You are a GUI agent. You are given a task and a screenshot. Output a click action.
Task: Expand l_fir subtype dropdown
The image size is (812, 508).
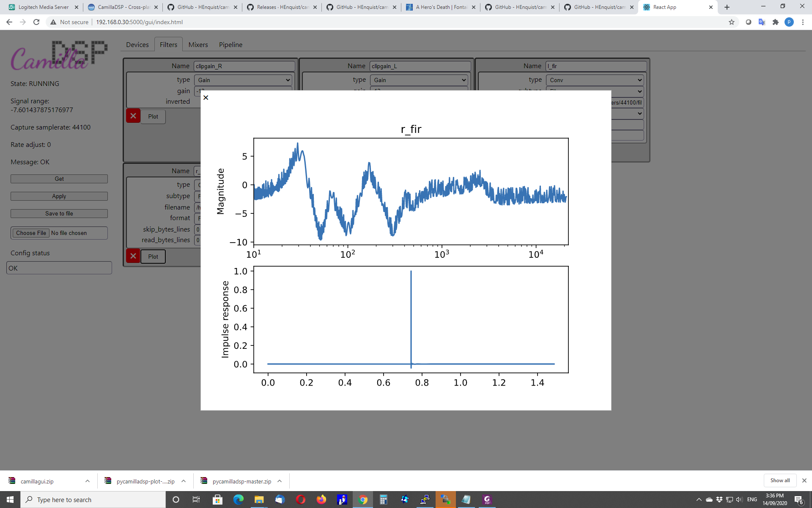(x=628, y=91)
